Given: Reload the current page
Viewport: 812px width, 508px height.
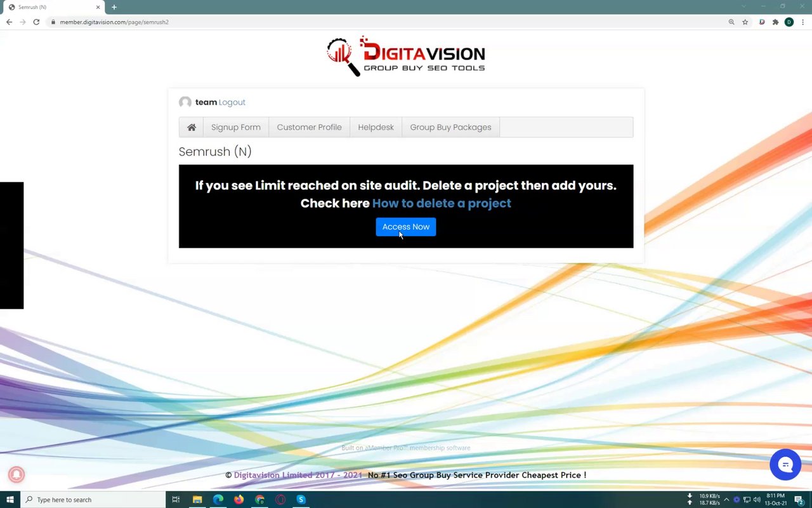Looking at the screenshot, I should click(36, 22).
